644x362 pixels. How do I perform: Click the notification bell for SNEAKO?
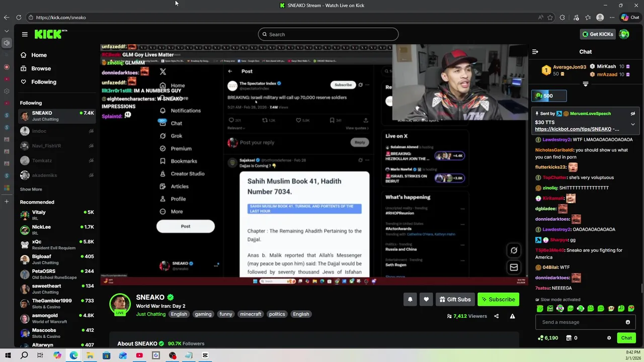[x=410, y=299]
